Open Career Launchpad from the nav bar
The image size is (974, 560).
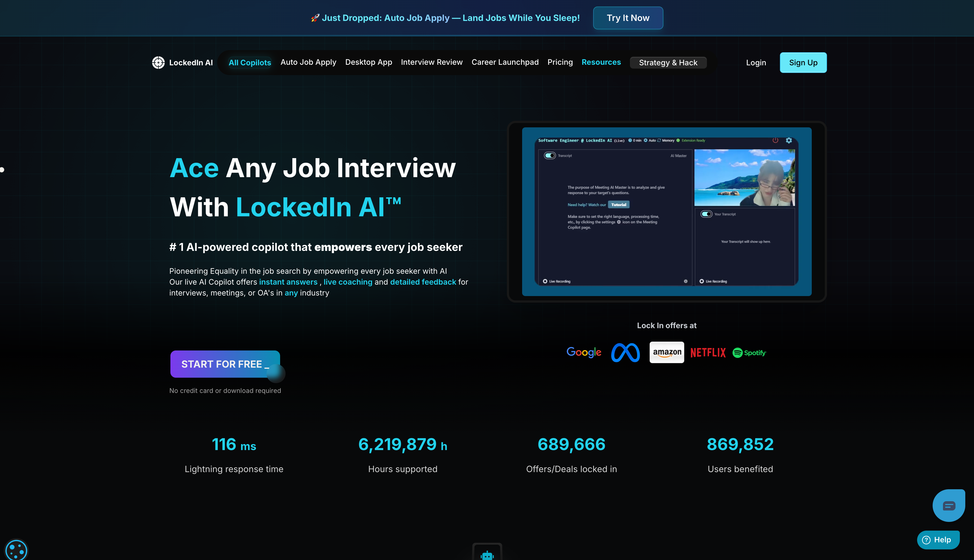pyautogui.click(x=505, y=62)
